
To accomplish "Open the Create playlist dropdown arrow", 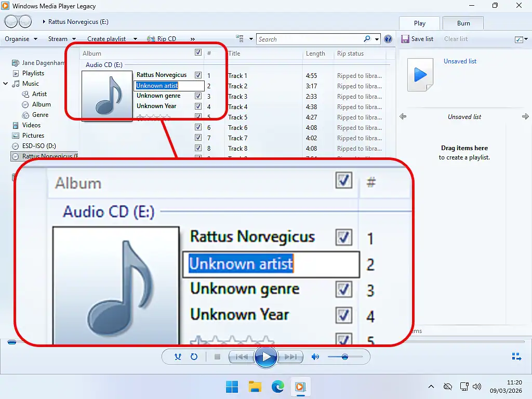I will [x=135, y=38].
